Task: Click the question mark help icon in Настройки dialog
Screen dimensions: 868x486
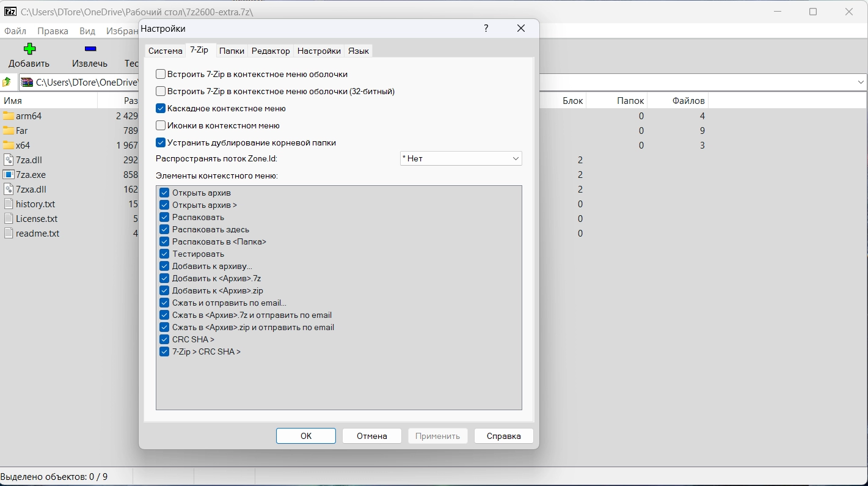Action: [486, 28]
